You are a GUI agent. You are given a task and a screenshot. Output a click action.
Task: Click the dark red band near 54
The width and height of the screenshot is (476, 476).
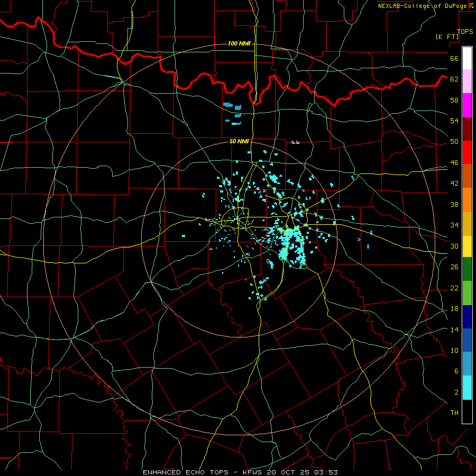[467, 129]
